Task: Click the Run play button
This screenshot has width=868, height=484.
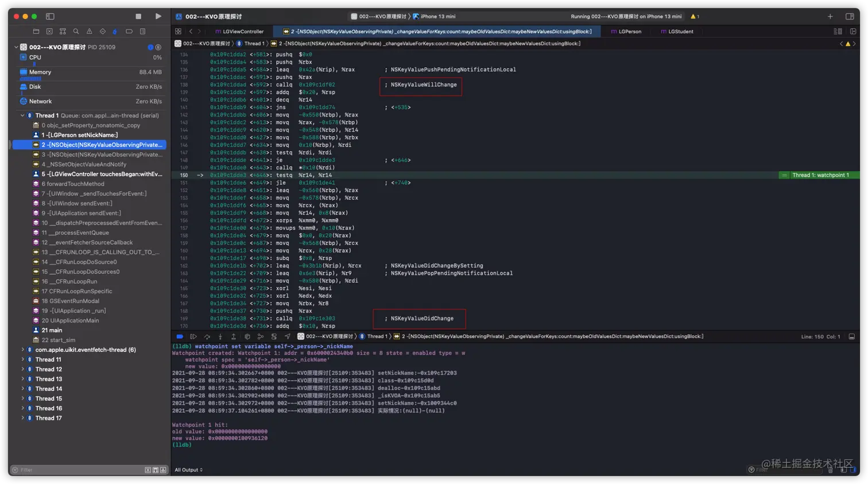Action: click(x=158, y=17)
